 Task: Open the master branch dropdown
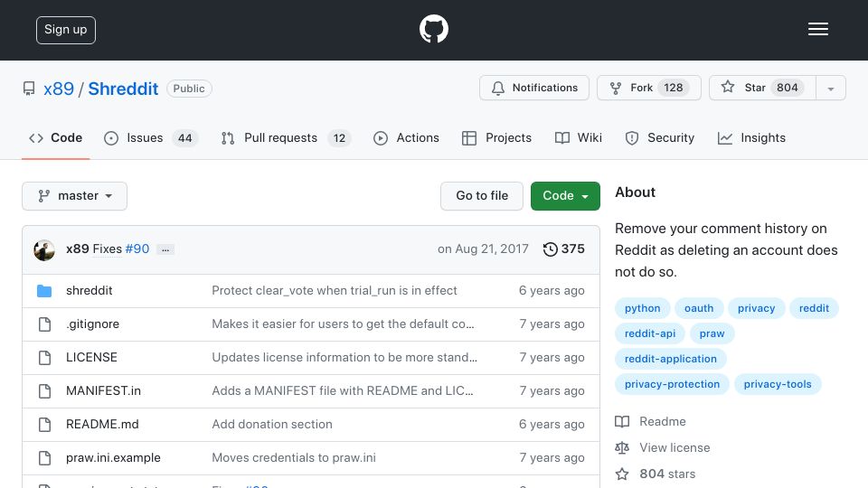(75, 196)
